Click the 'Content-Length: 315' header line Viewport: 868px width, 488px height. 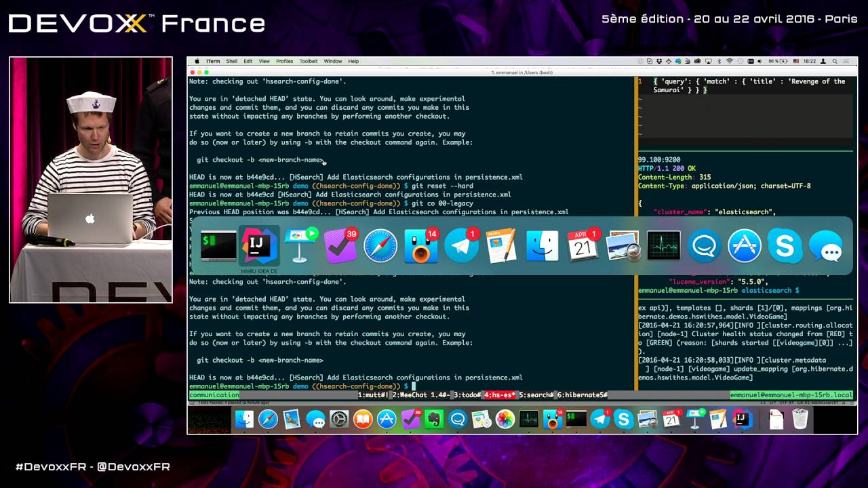[674, 177]
